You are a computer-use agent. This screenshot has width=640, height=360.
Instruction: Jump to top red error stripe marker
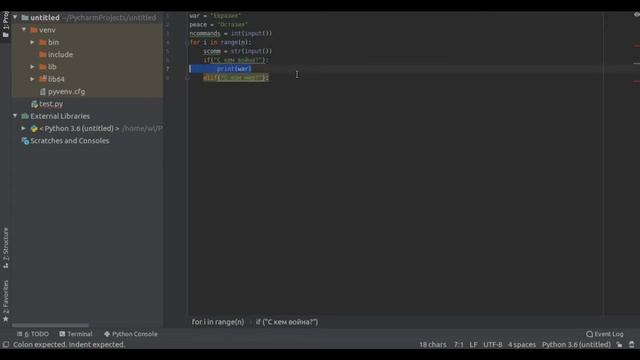coord(636,46)
